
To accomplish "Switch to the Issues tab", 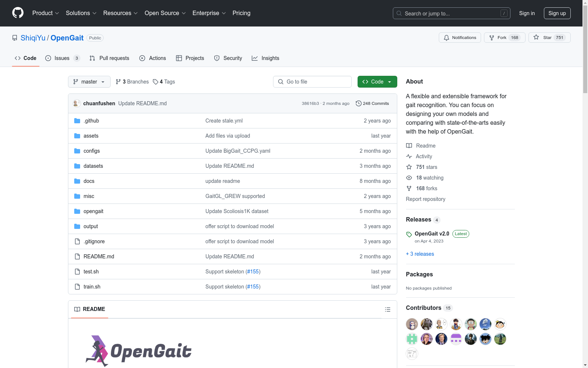I will tap(62, 58).
